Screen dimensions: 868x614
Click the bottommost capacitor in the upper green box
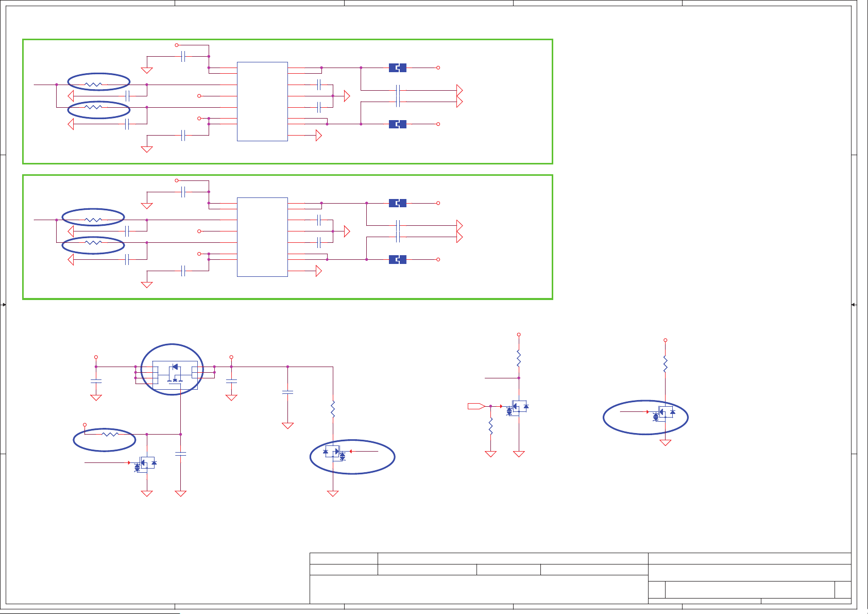183,136
